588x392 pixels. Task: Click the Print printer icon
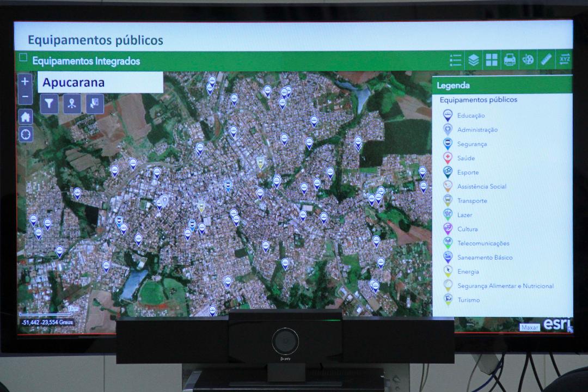click(510, 60)
